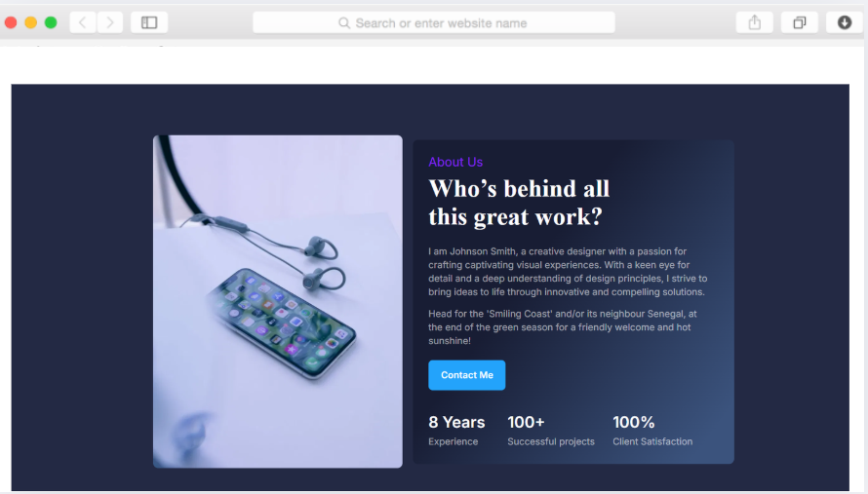Open the downloads arrow icon

tap(845, 22)
